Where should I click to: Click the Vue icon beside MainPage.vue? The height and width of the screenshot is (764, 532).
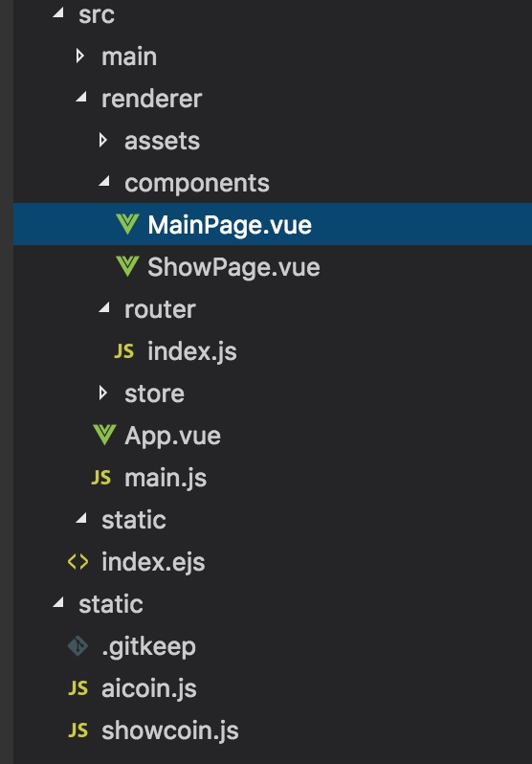click(127, 225)
